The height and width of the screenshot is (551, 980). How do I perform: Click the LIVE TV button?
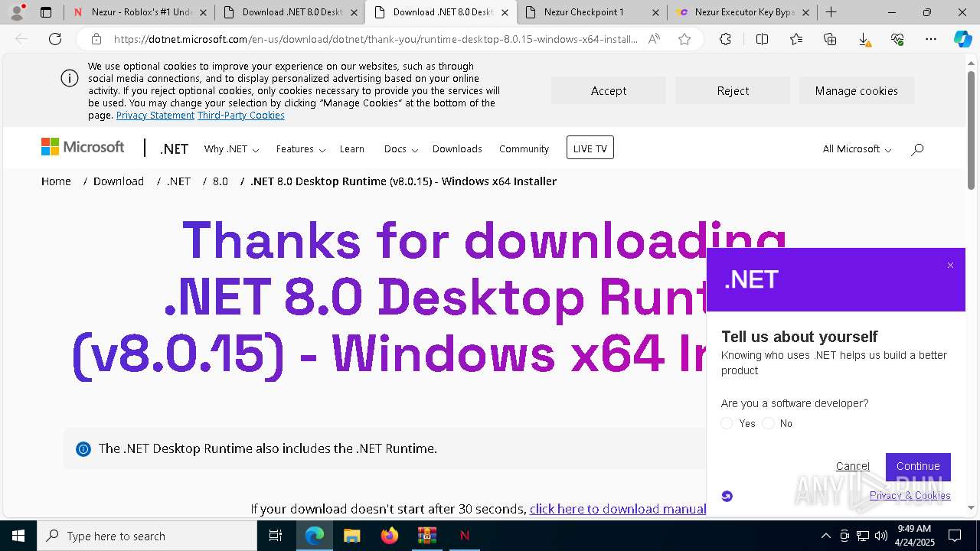[x=590, y=148]
